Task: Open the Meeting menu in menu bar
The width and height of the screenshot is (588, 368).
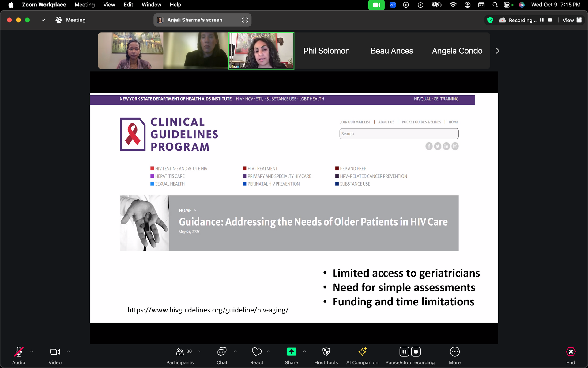Action: tap(85, 5)
